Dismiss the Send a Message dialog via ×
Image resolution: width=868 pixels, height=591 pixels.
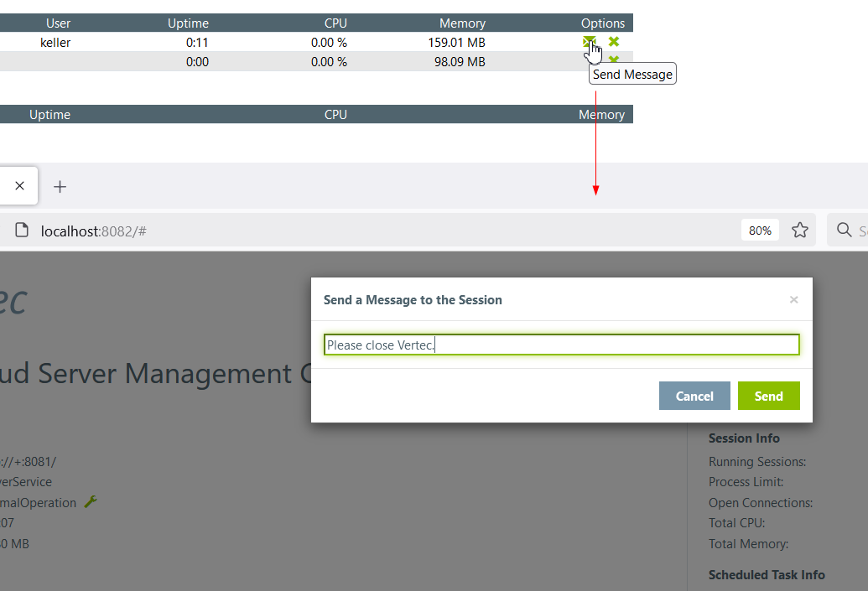pos(793,299)
